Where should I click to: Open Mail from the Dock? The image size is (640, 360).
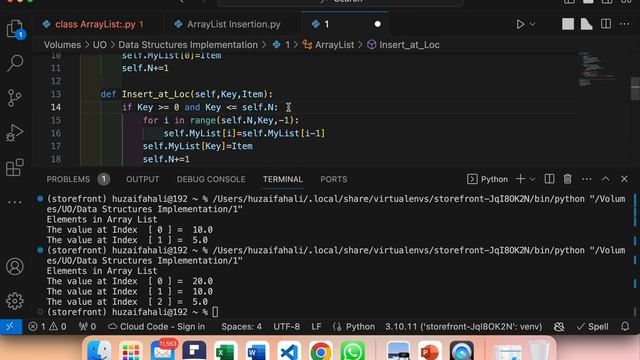point(162,350)
